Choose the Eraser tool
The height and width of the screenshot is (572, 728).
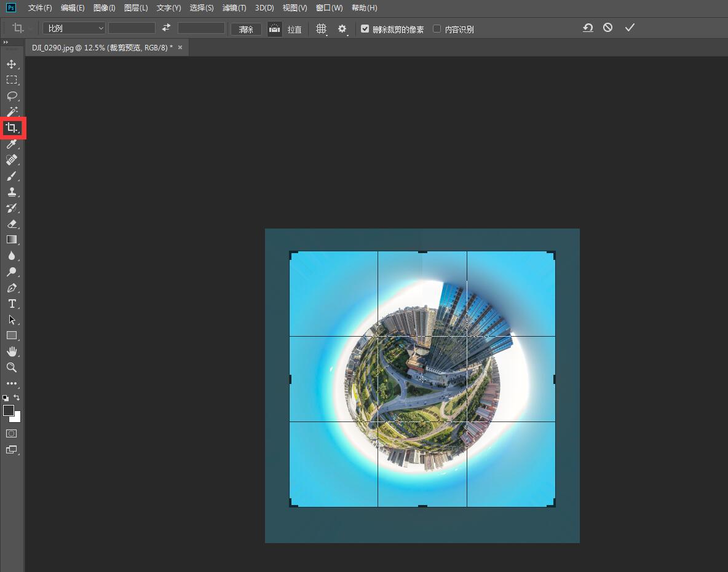point(11,224)
